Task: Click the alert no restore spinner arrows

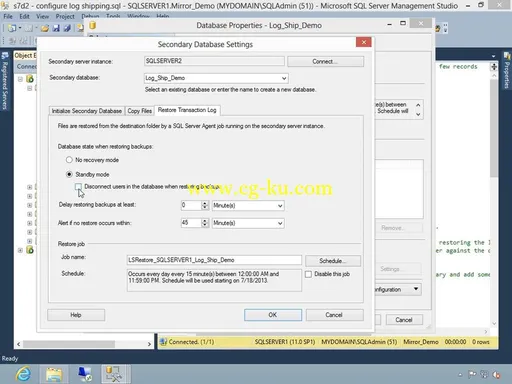Action: (x=205, y=223)
